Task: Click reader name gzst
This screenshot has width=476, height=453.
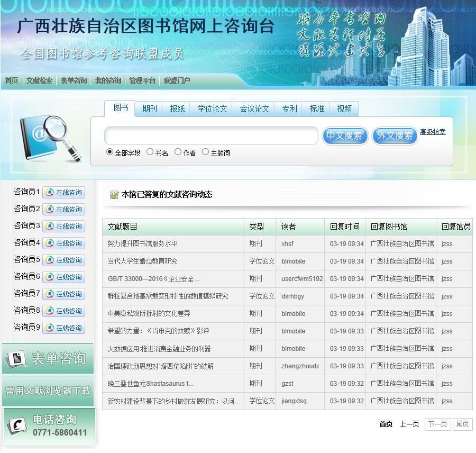Action: pos(287,384)
